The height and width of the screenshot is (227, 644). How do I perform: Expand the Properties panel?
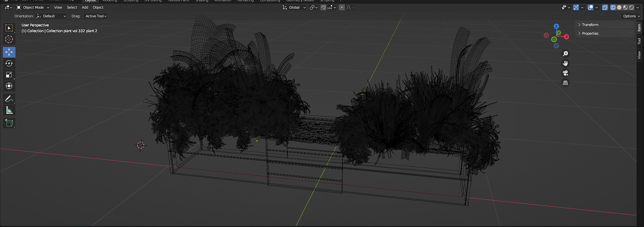(x=605, y=33)
